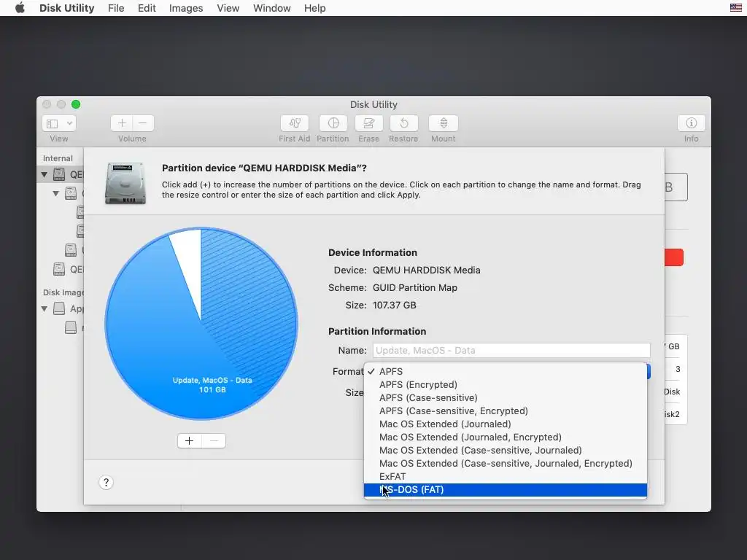Screen dimensions: 747x560
Task: Choose APFS format option
Action: tap(506, 371)
